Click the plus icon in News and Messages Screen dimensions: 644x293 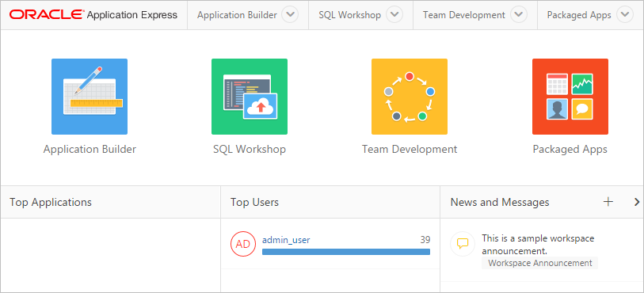pos(608,201)
